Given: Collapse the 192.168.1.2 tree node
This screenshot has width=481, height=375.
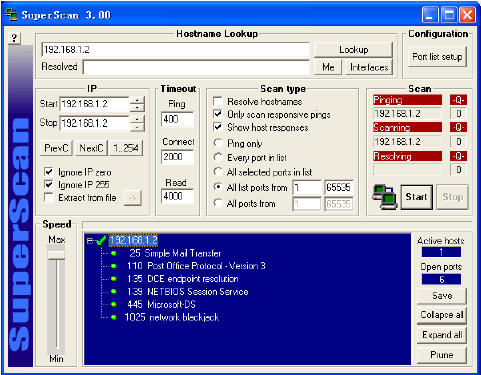Looking at the screenshot, I should (90, 240).
